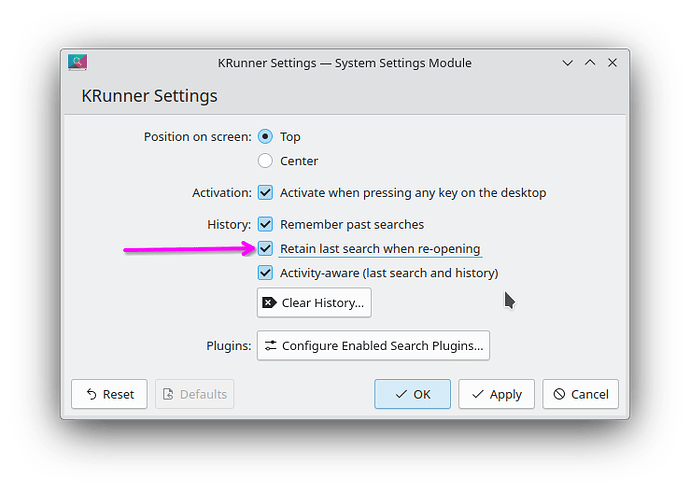Click the window title bar text
The height and width of the screenshot is (491, 690).
(x=344, y=62)
